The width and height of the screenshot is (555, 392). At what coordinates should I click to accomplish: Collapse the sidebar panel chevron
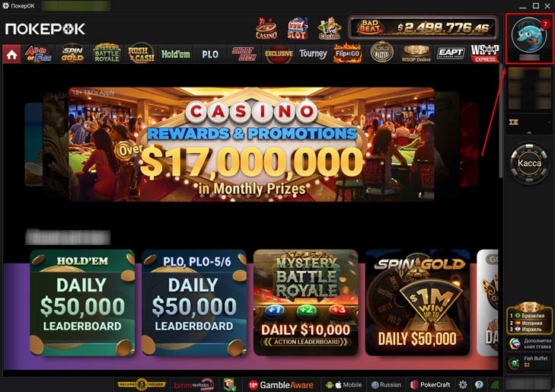[529, 132]
